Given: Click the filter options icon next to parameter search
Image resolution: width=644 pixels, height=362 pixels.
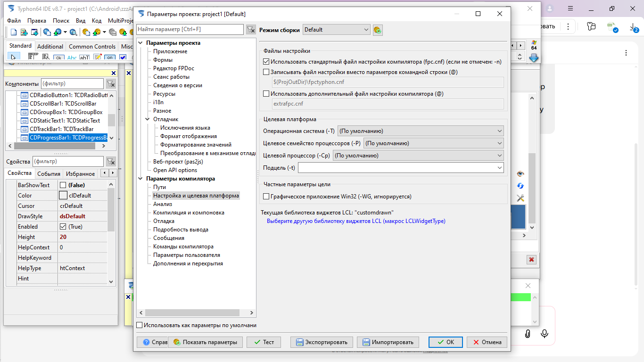Looking at the screenshot, I should pyautogui.click(x=251, y=30).
